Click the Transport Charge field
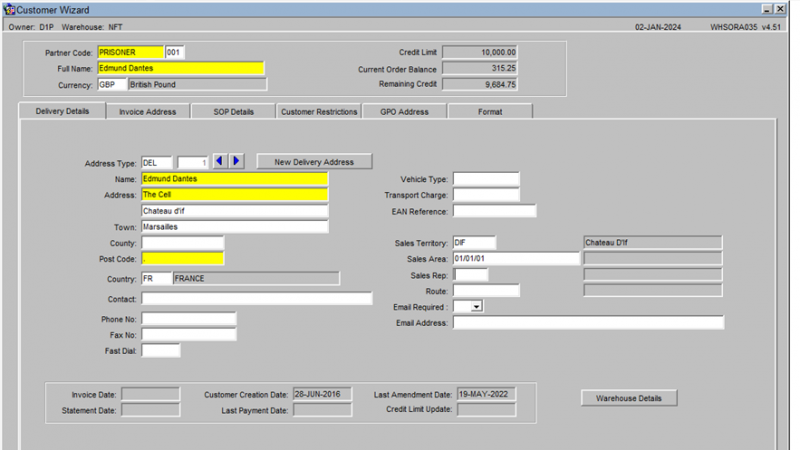Screen dimensions: 800x450 [486, 194]
